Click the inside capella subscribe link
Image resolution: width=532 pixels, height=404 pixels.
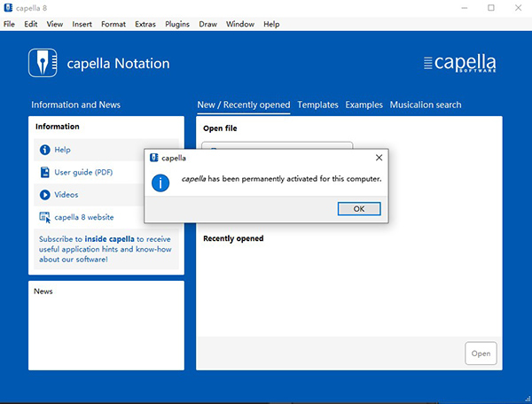pyautogui.click(x=109, y=239)
